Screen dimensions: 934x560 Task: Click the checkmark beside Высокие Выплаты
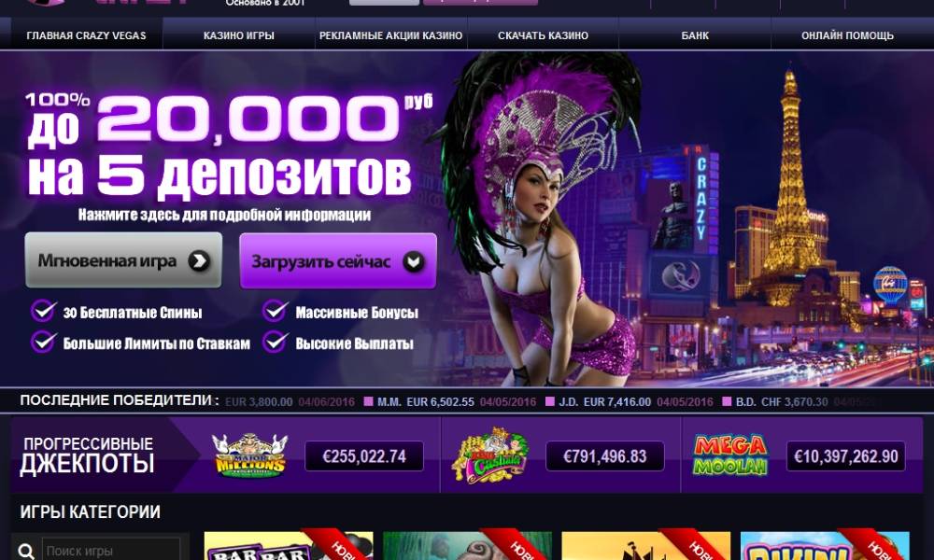pos(276,343)
